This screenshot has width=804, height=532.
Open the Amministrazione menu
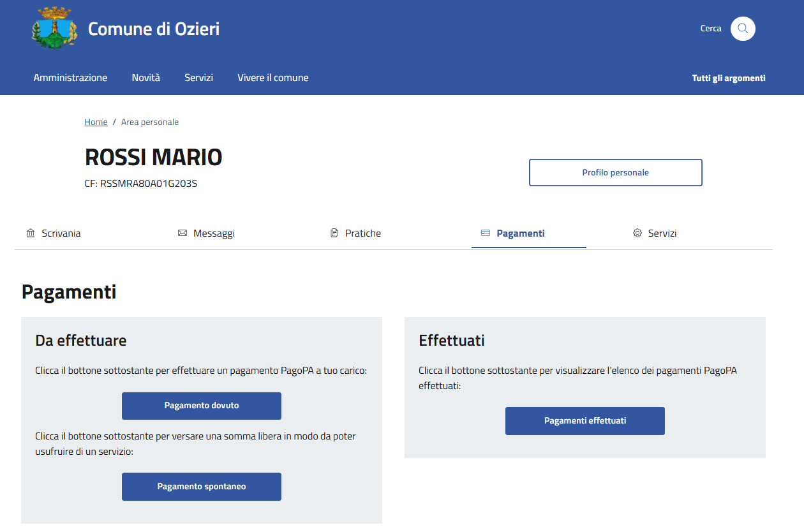point(70,78)
